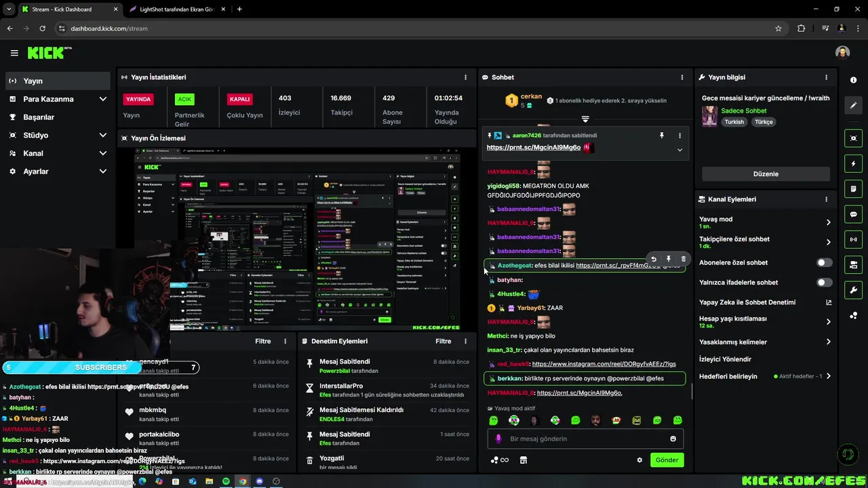Click the Bir mesaj gönderin input field
Screen dimensions: 868x488
pyautogui.click(x=585, y=439)
